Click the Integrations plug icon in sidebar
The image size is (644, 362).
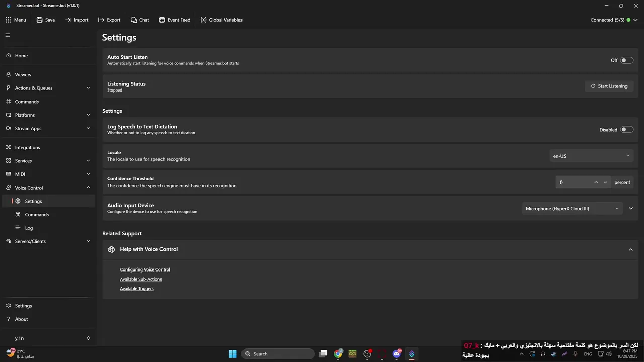(x=9, y=148)
